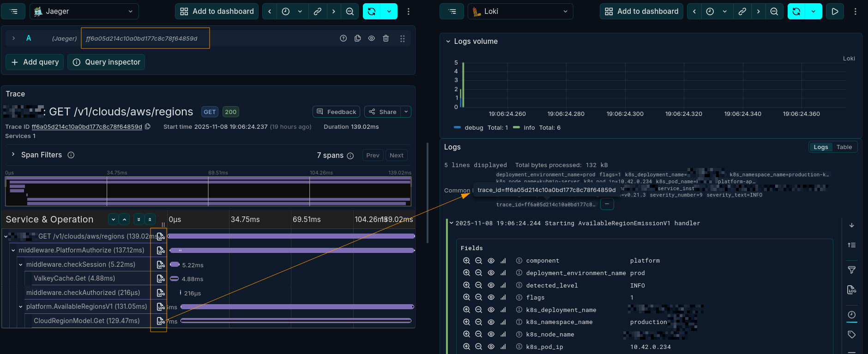The width and height of the screenshot is (868, 354).
Task: Click the Feedback button
Action: point(337,112)
